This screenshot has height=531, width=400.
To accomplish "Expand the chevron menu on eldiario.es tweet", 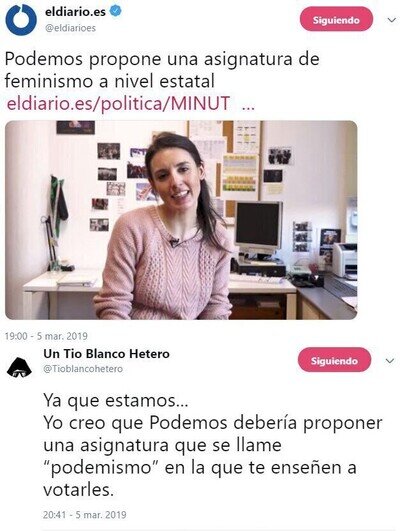I will click(392, 20).
